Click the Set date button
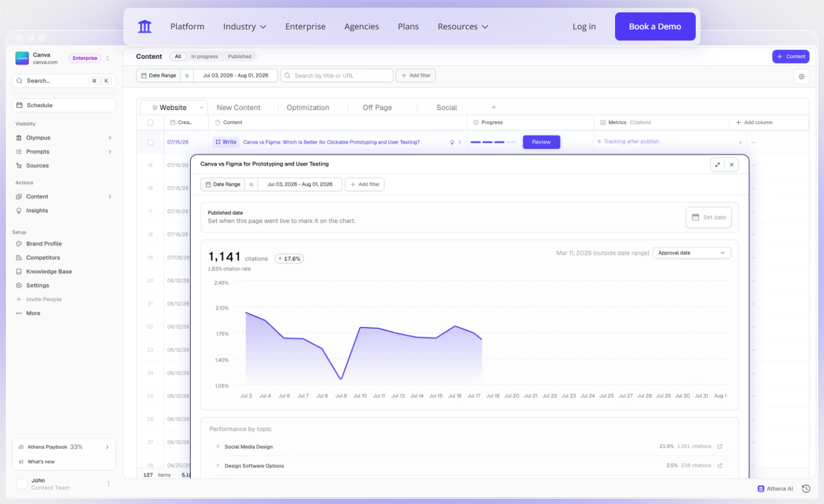Image resolution: width=824 pixels, height=504 pixels. [709, 217]
